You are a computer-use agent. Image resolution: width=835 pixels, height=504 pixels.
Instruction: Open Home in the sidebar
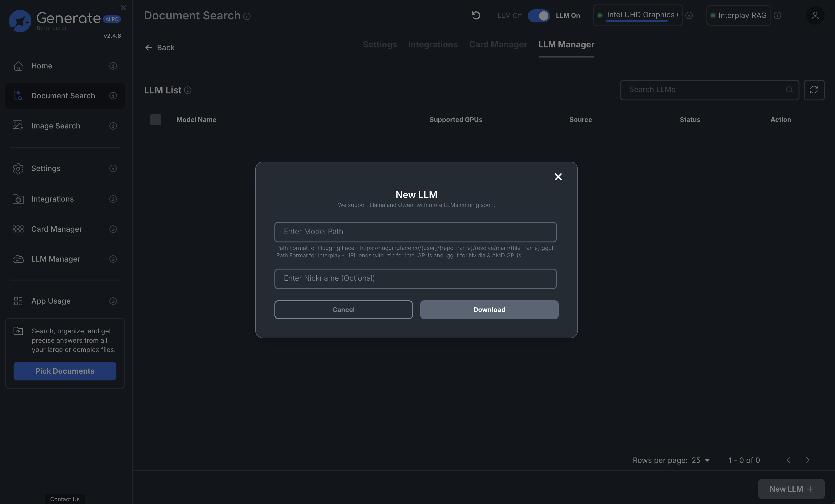[x=42, y=66]
